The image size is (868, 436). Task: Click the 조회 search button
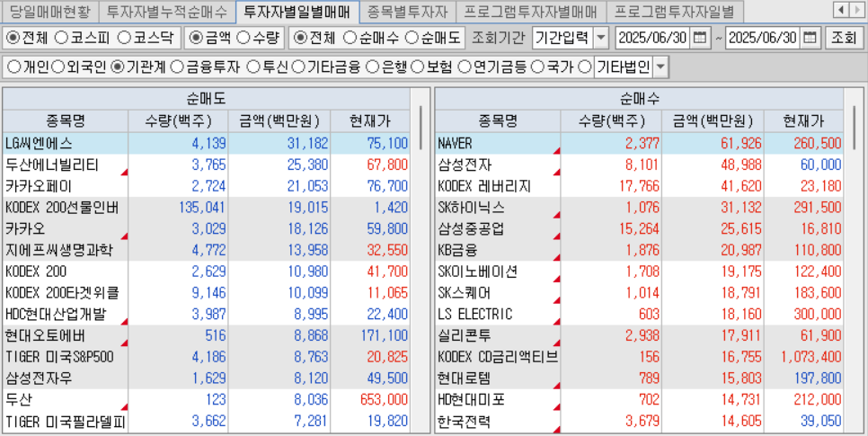pyautogui.click(x=844, y=38)
